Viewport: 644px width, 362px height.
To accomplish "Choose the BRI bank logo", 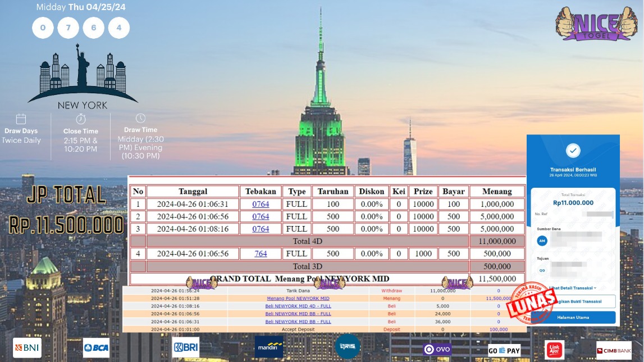I will point(186,347).
